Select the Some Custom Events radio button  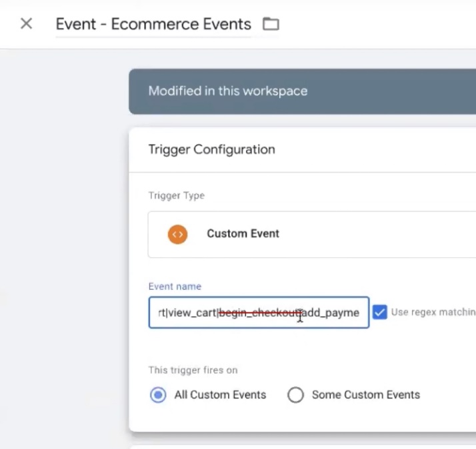coord(295,395)
